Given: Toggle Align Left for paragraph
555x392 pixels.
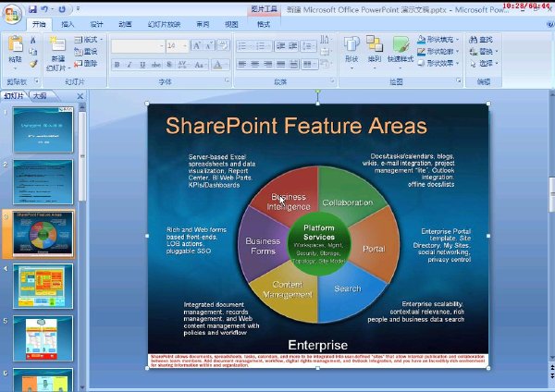Looking at the screenshot, I should (x=242, y=64).
